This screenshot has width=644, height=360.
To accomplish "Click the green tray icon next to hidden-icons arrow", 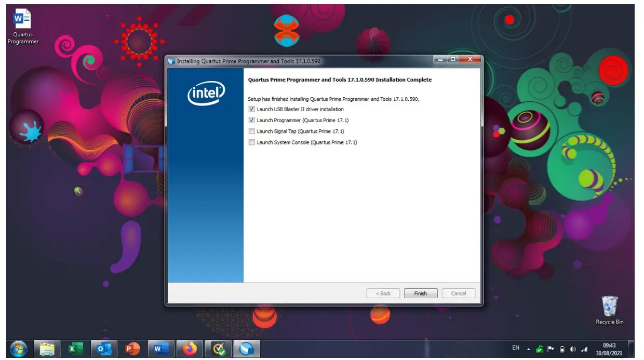I will pyautogui.click(x=540, y=349).
